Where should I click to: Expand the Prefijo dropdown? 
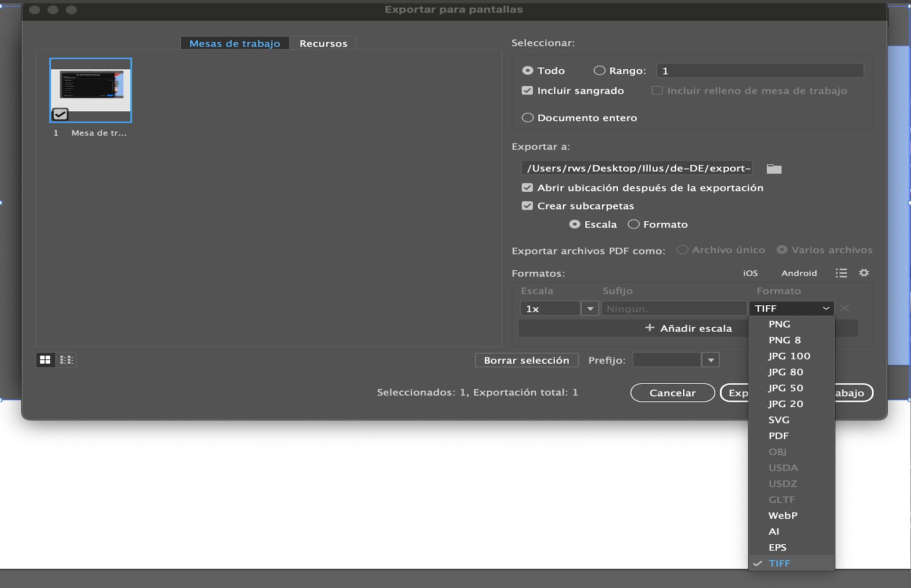coord(710,359)
